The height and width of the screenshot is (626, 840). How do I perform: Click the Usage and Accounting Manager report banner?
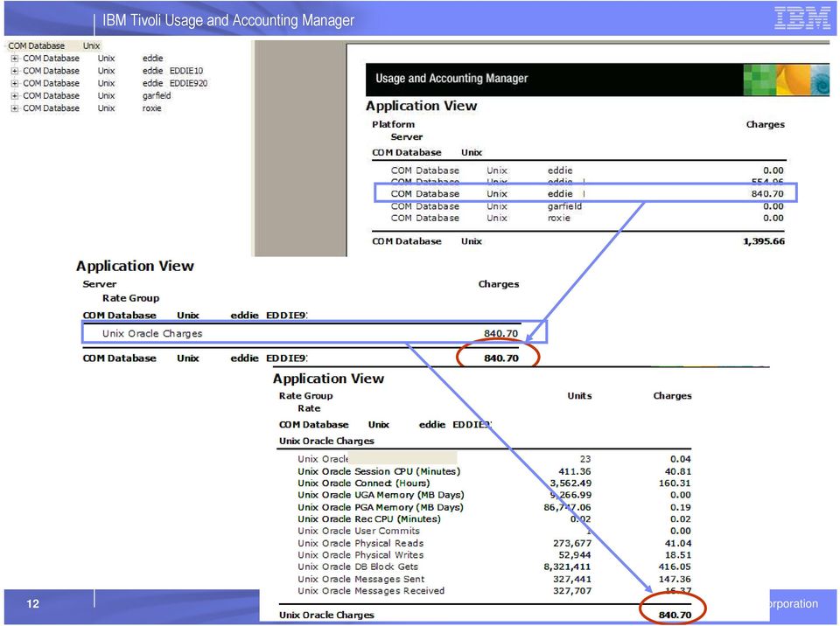pyautogui.click(x=598, y=79)
